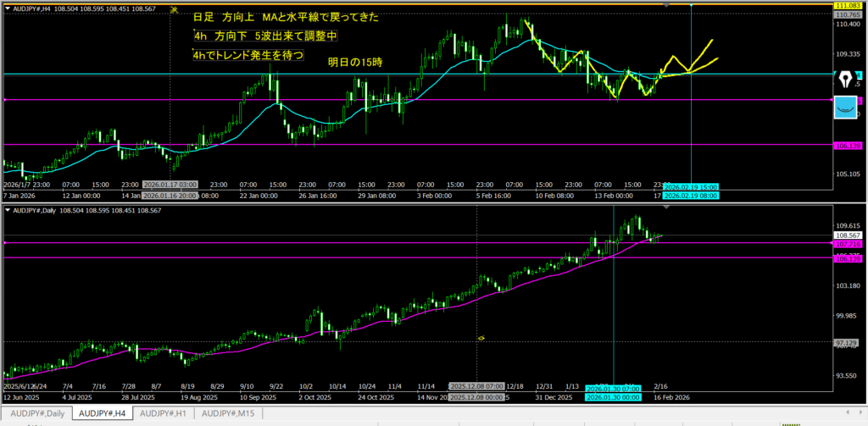Select the "明日の15時" text annotation
The height and width of the screenshot is (426, 868).
pyautogui.click(x=355, y=62)
